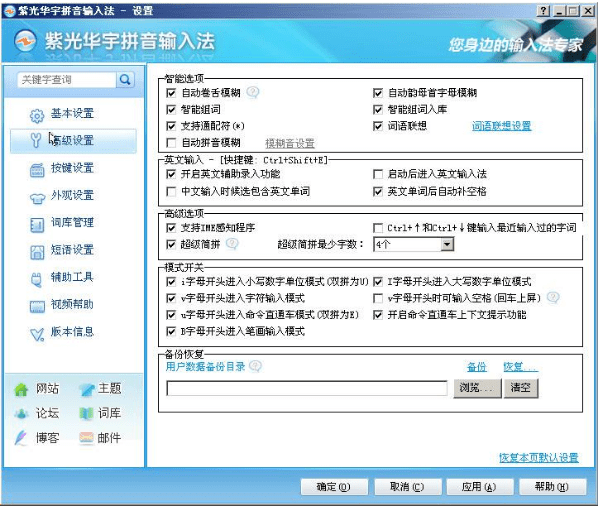Click the quill icon for 博客
This screenshot has width=600, height=510.
point(21,438)
